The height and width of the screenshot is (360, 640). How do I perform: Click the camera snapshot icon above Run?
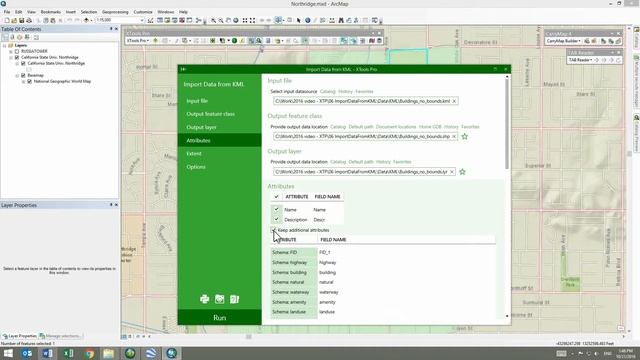(220, 299)
